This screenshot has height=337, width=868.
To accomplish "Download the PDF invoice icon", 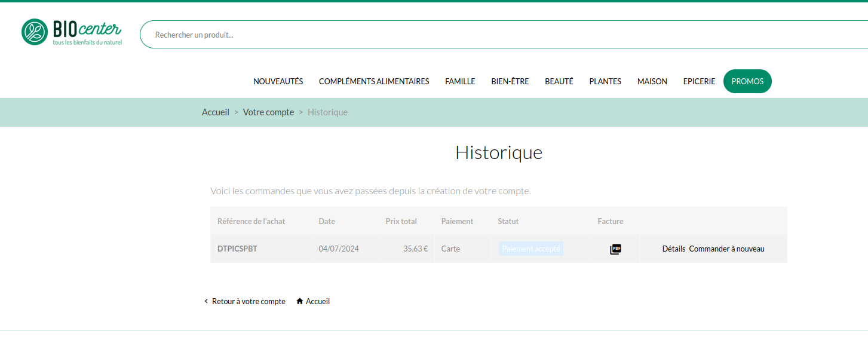I will [615, 249].
